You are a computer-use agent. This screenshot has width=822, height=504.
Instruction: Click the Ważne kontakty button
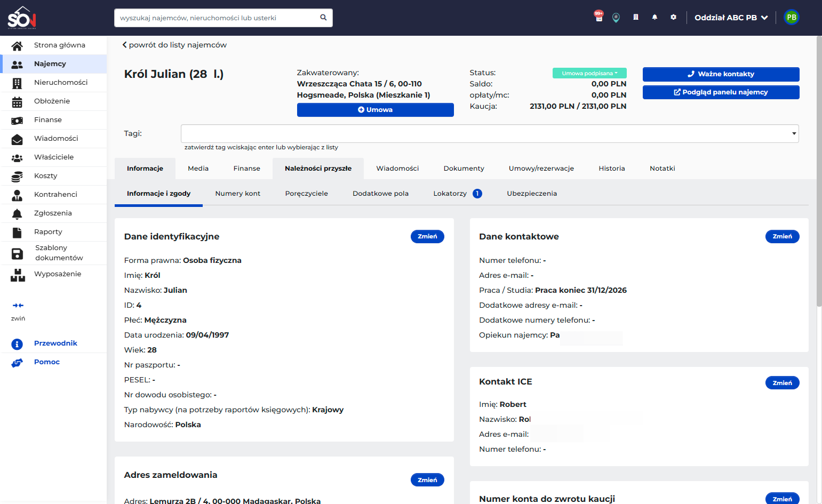(x=721, y=74)
